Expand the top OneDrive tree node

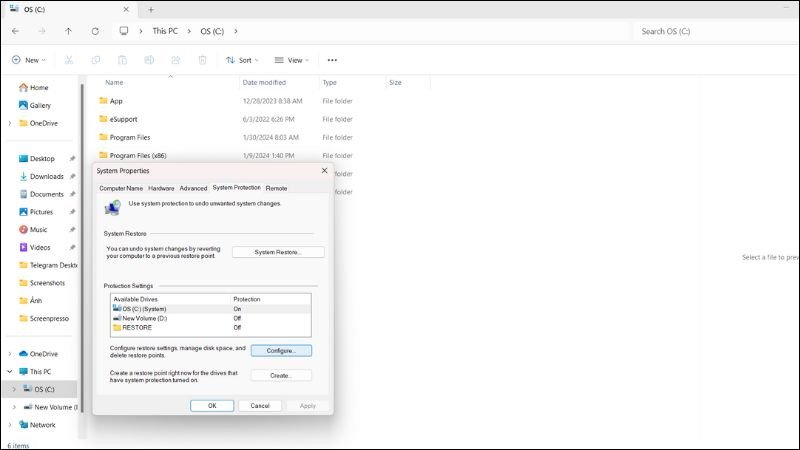(x=10, y=123)
